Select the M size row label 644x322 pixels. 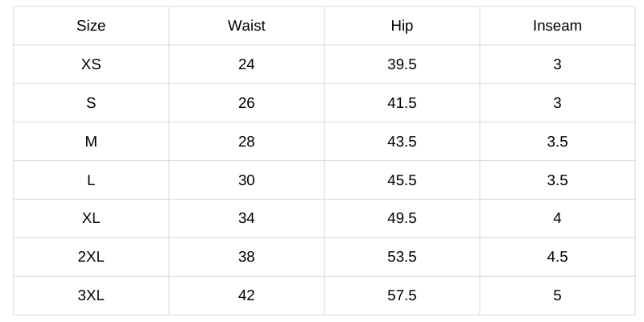(x=91, y=142)
